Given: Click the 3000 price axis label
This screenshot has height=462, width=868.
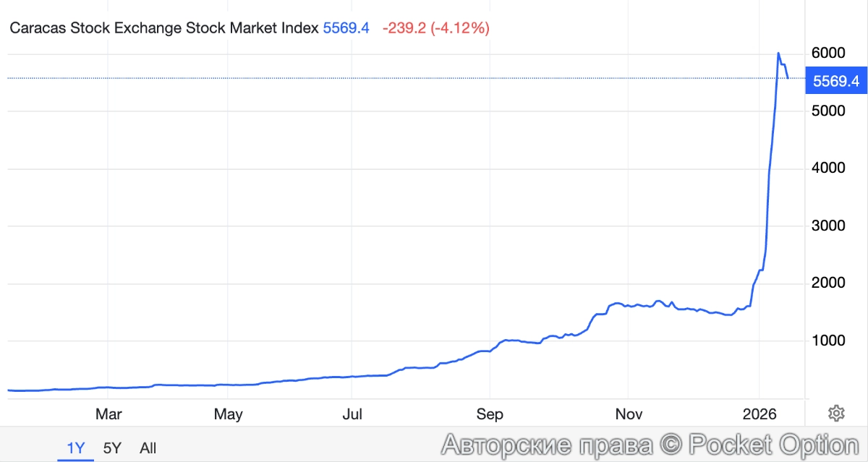Looking at the screenshot, I should (829, 226).
